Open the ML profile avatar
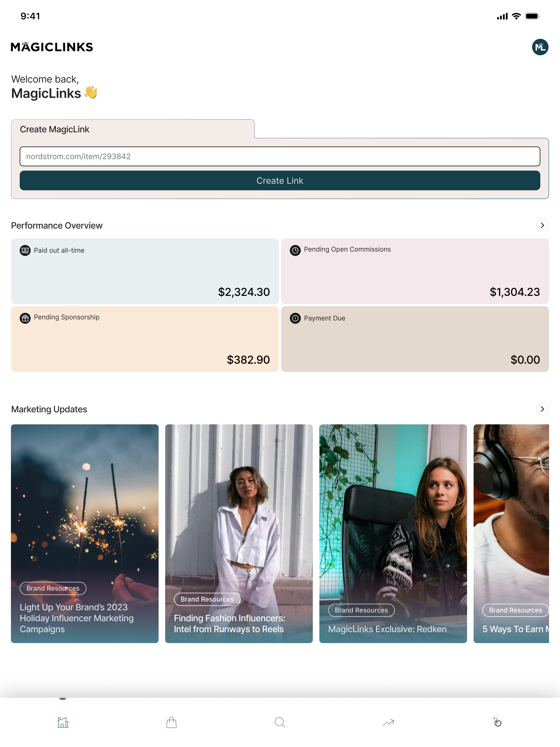 tap(540, 47)
